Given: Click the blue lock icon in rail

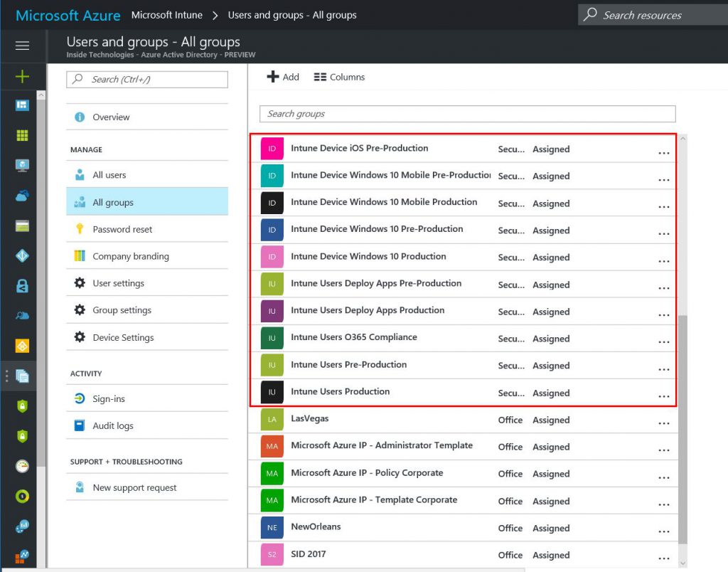Looking at the screenshot, I should click(x=22, y=286).
